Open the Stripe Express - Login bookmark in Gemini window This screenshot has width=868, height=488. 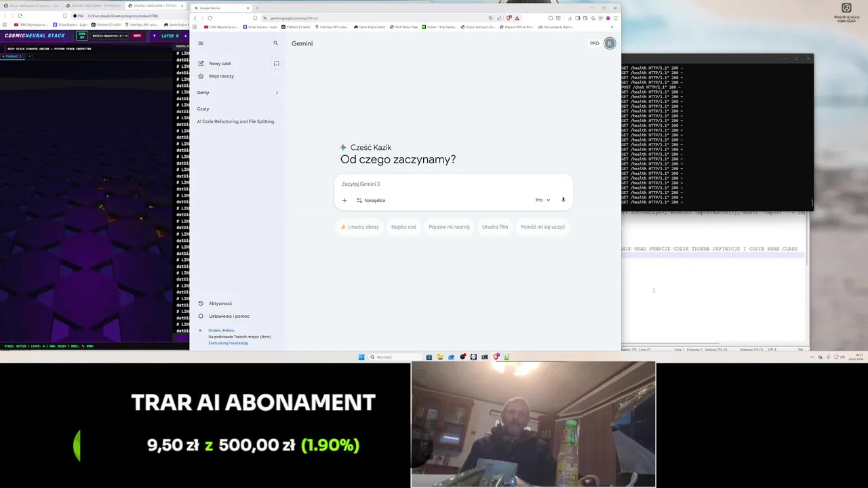point(260,27)
